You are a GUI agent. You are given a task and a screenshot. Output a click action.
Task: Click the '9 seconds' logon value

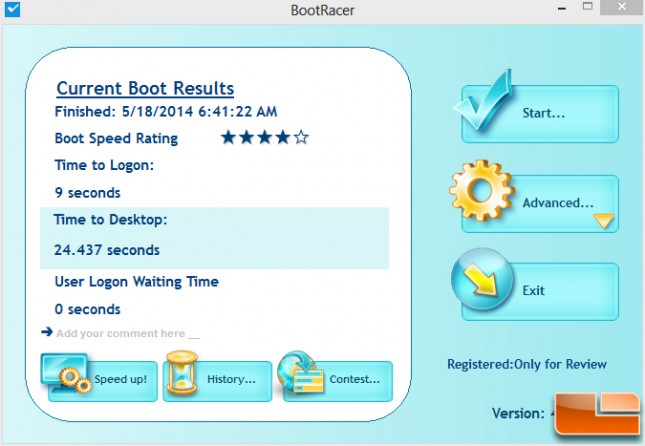[x=88, y=193]
